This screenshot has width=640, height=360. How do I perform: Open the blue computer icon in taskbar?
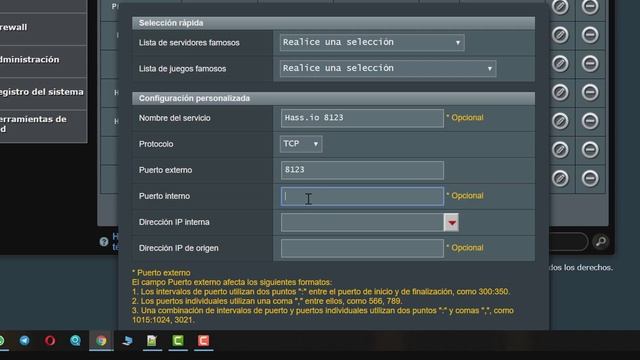tap(127, 340)
